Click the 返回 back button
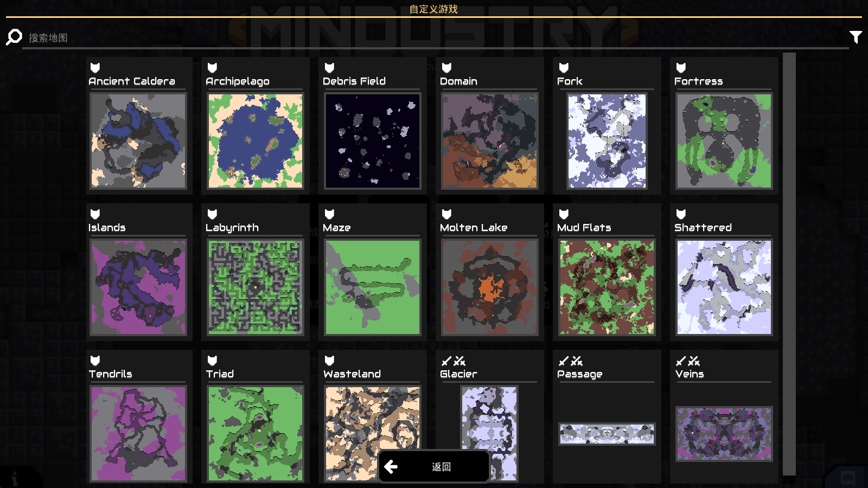868x488 pixels. point(434,466)
